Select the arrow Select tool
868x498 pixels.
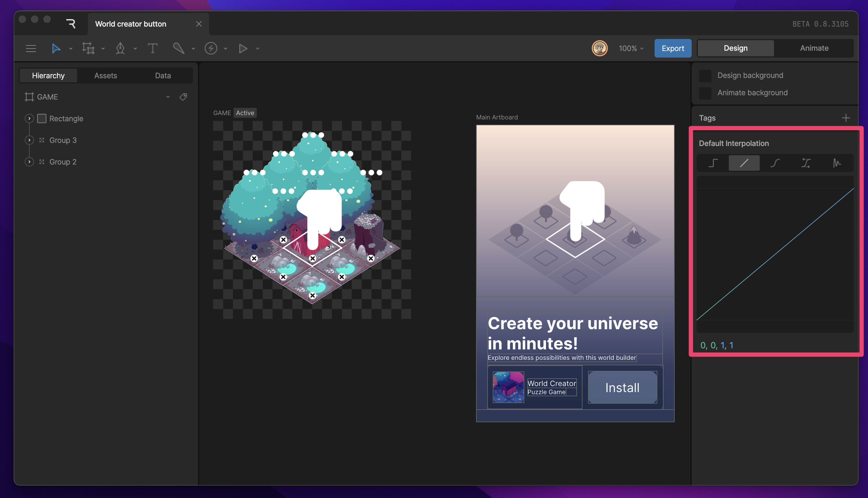coord(56,48)
